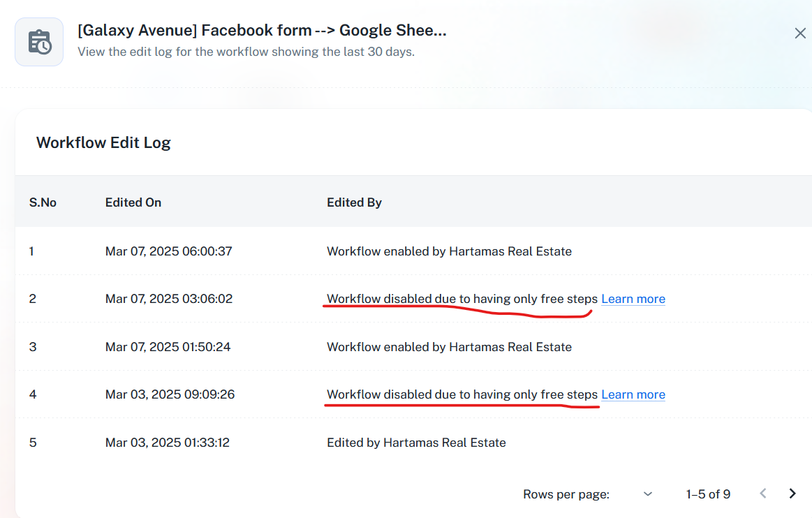Open the Rows per page dropdown

[647, 494]
